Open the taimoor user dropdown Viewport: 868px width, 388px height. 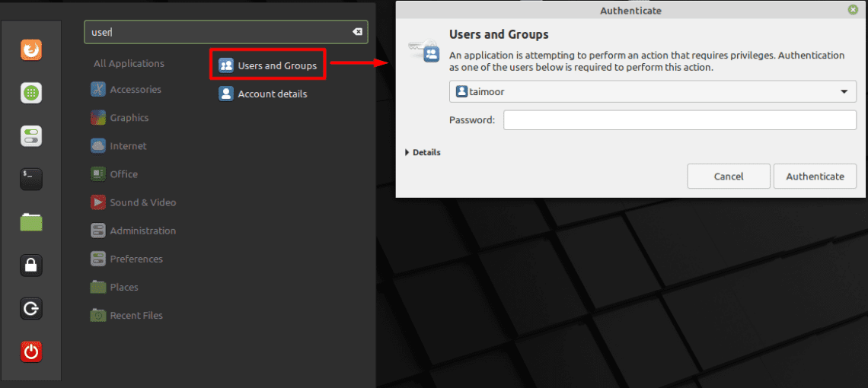tap(653, 92)
